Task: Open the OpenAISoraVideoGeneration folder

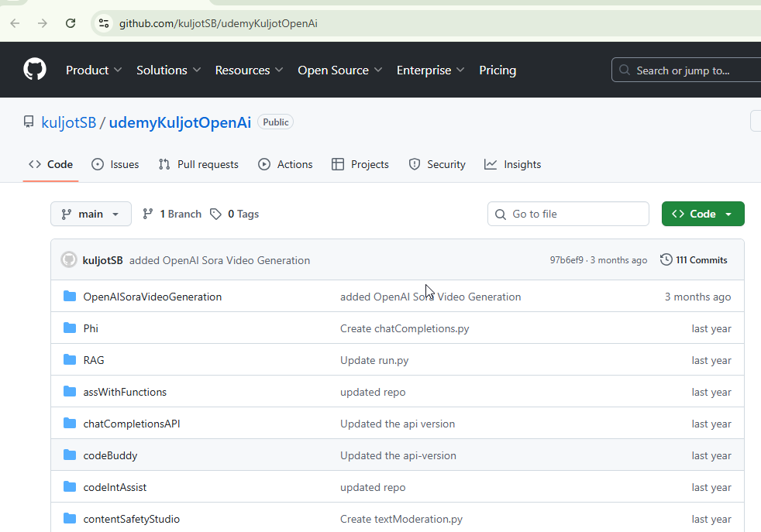Action: [x=153, y=297]
